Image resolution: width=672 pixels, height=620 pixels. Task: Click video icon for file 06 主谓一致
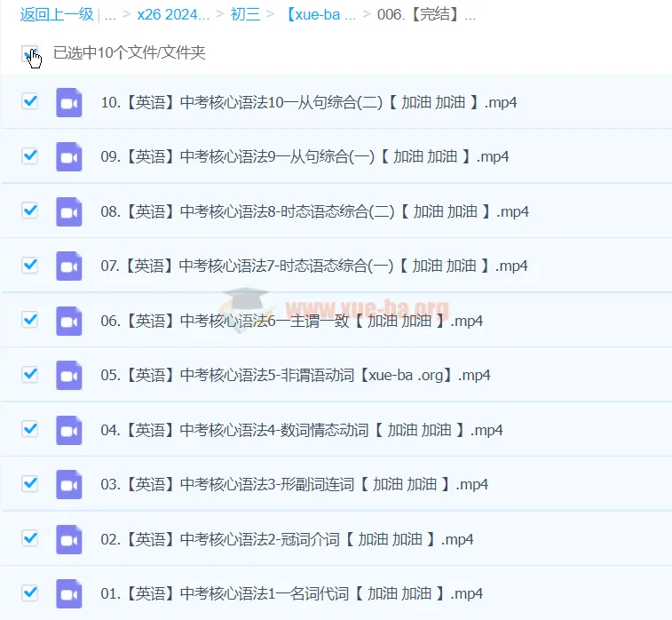click(x=69, y=321)
